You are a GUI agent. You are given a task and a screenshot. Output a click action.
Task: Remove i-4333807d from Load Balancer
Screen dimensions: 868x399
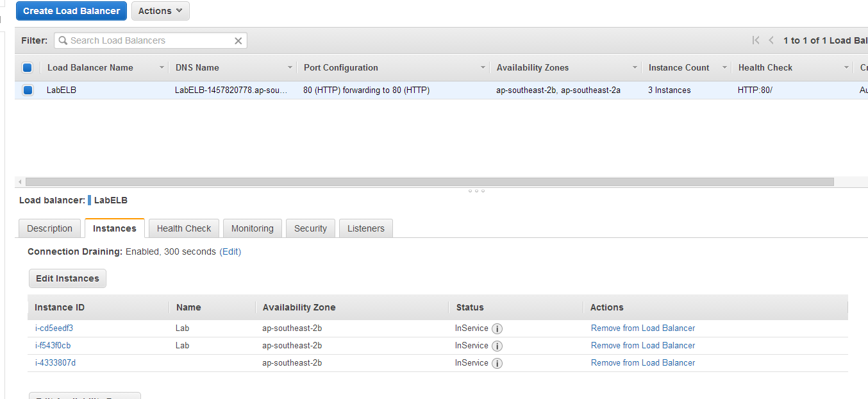click(643, 362)
